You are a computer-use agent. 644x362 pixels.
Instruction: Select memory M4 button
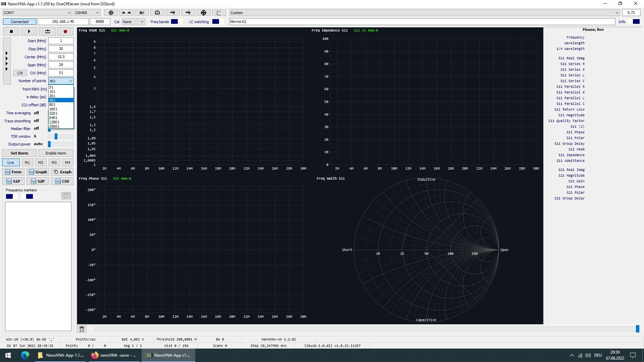click(67, 163)
